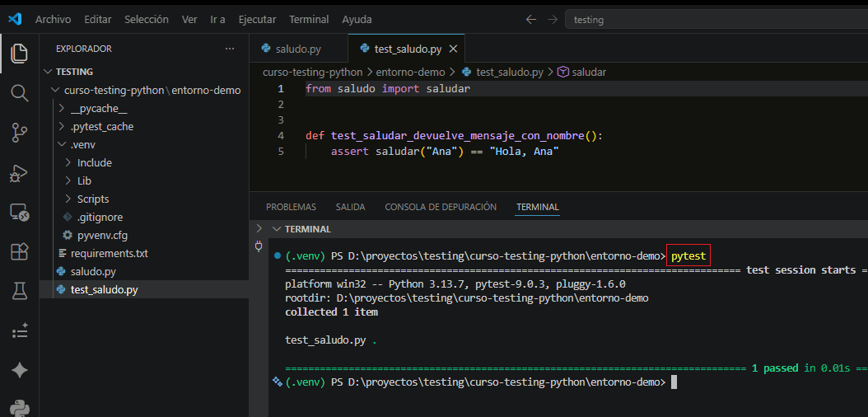Open the Editar menu
Image resolution: width=868 pixels, height=417 pixels.
[98, 20]
